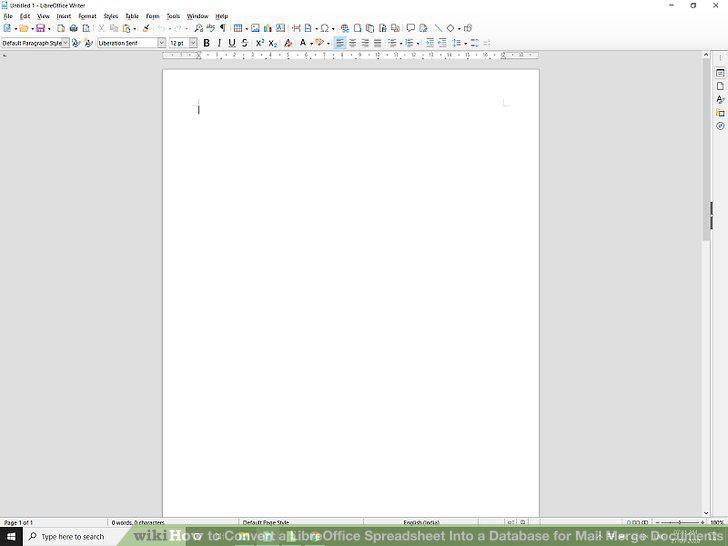
Task: Click the Insert Text Box icon
Action: coord(280,28)
